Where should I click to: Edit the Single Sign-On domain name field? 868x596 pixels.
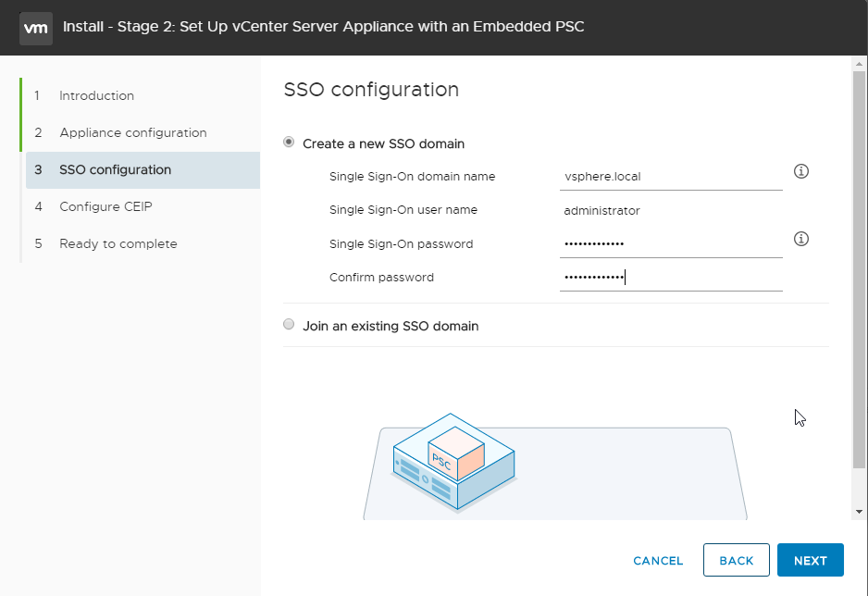(x=671, y=177)
